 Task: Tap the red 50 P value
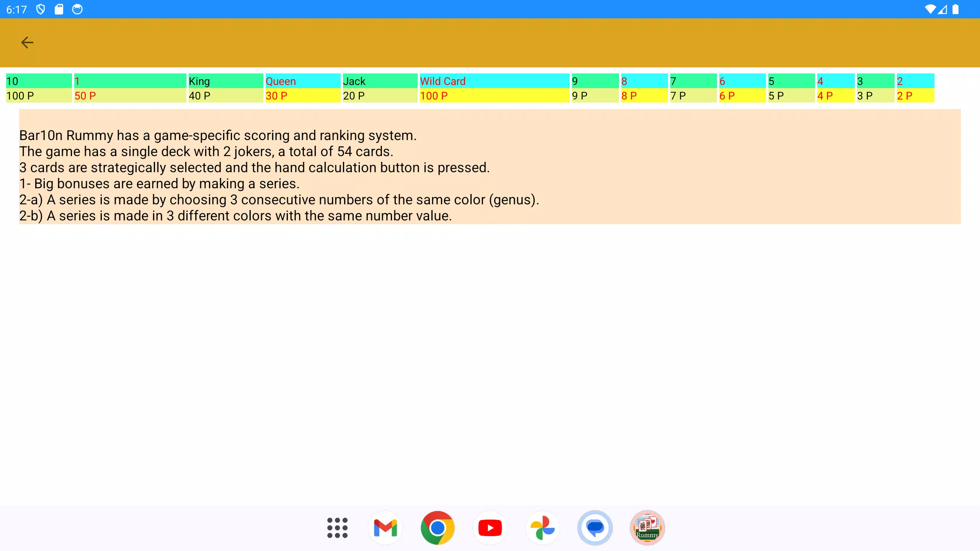85,96
